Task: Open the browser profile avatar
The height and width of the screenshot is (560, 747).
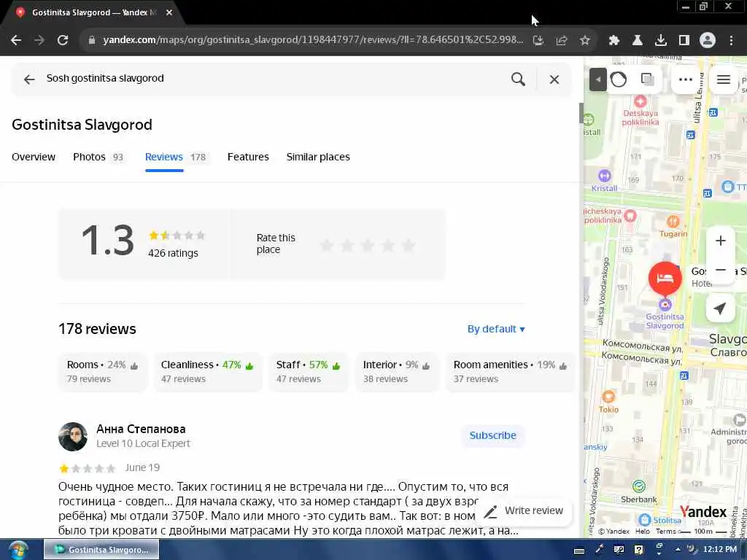Action: point(708,41)
